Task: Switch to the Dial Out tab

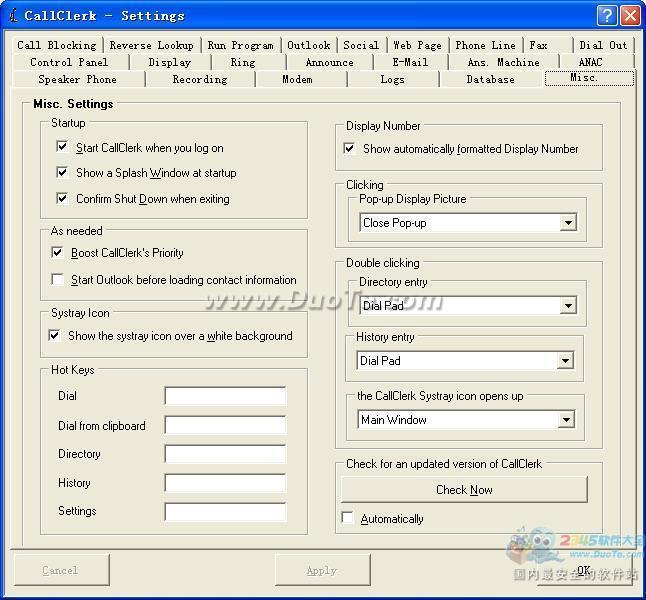Action: click(x=603, y=45)
